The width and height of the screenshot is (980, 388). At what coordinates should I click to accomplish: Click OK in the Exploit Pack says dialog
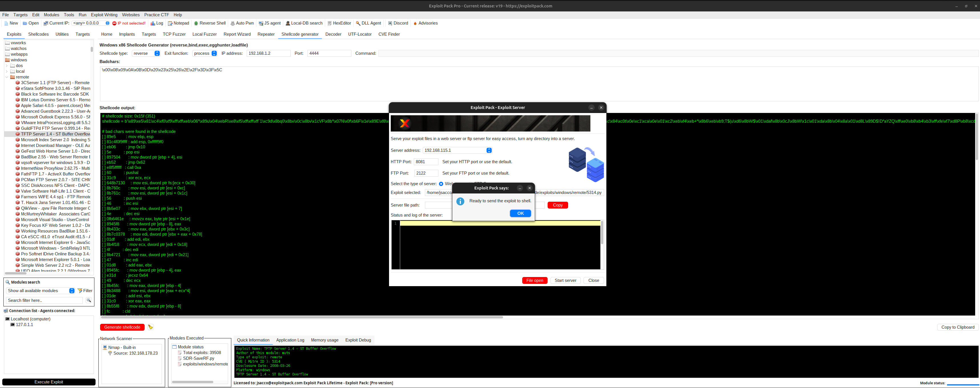click(x=520, y=213)
